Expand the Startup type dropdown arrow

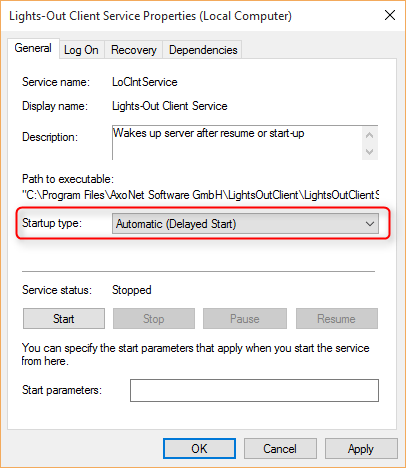point(370,224)
